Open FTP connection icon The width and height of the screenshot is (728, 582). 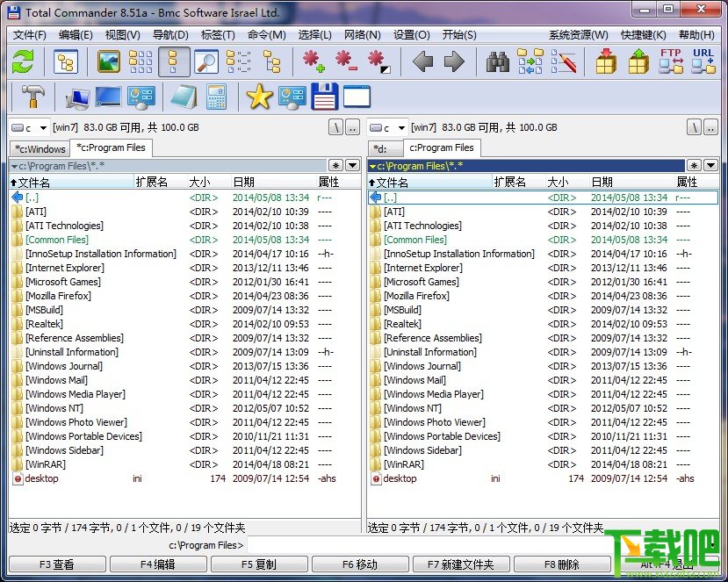coord(671,61)
